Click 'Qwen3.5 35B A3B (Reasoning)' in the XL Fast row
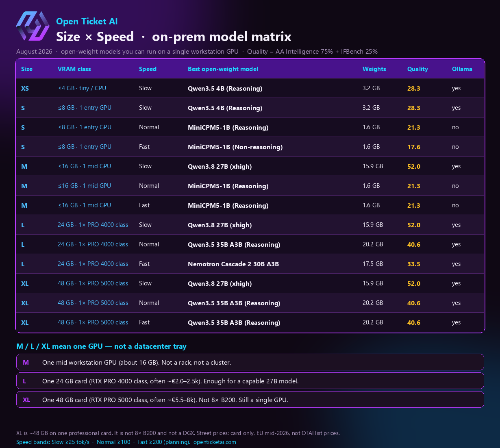 click(234, 323)
